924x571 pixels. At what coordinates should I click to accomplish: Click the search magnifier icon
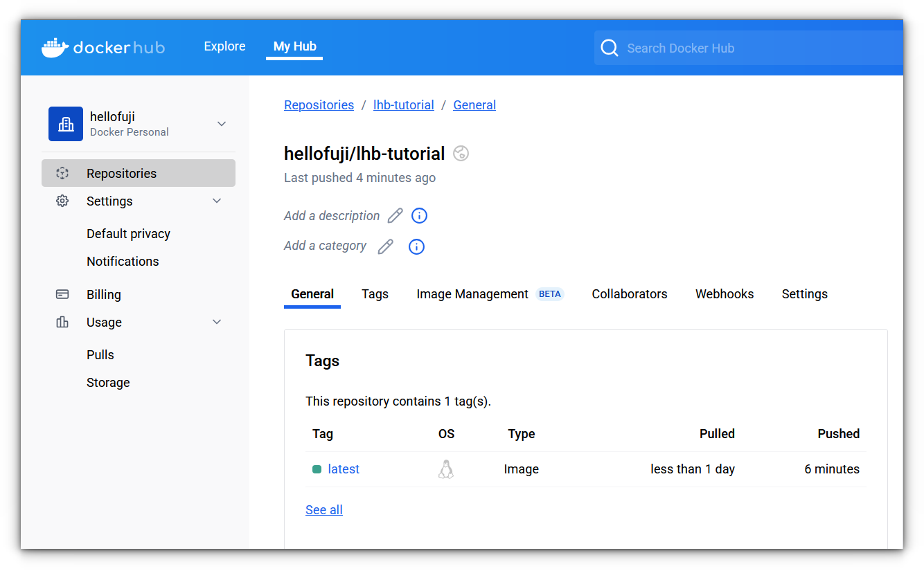point(610,48)
